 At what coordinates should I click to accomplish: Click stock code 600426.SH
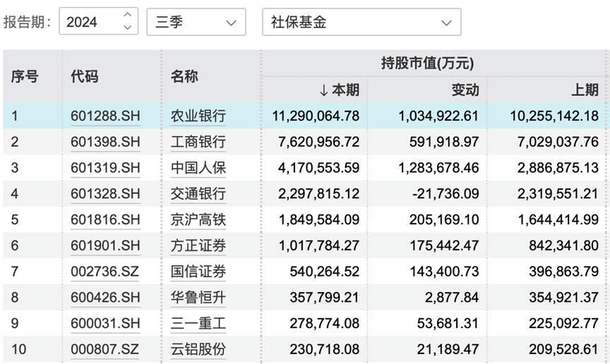[105, 298]
